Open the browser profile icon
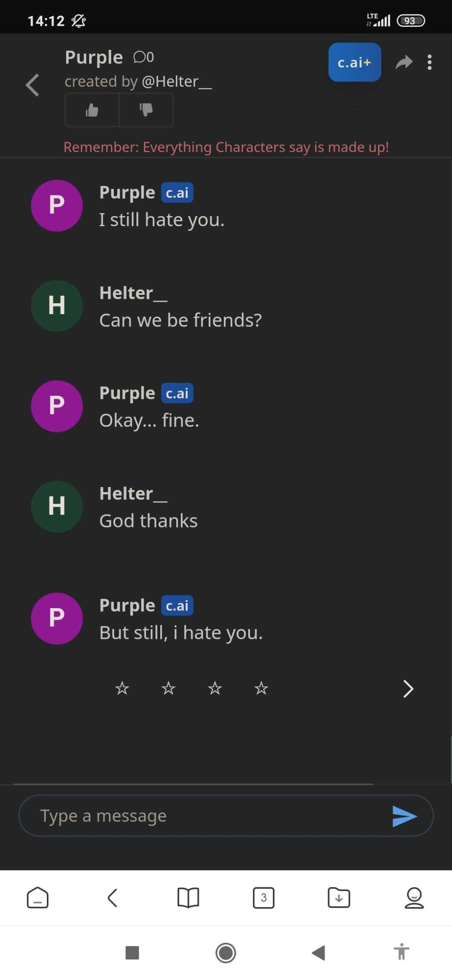452x980 pixels. 414,898
